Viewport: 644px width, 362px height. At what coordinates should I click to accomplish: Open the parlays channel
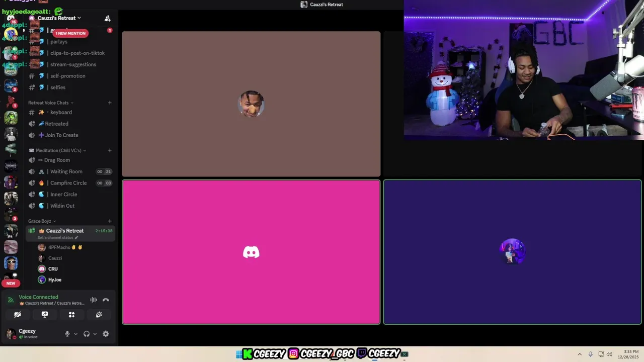point(70,42)
